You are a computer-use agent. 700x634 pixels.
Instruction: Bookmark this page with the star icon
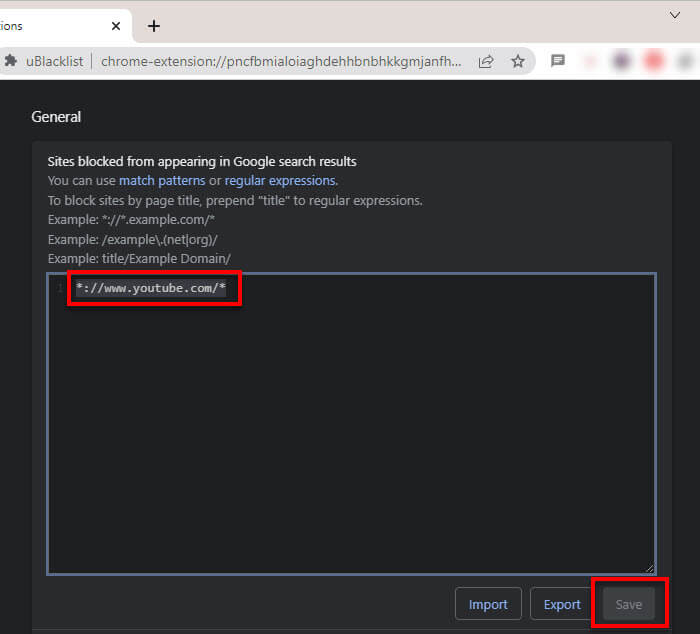point(518,61)
